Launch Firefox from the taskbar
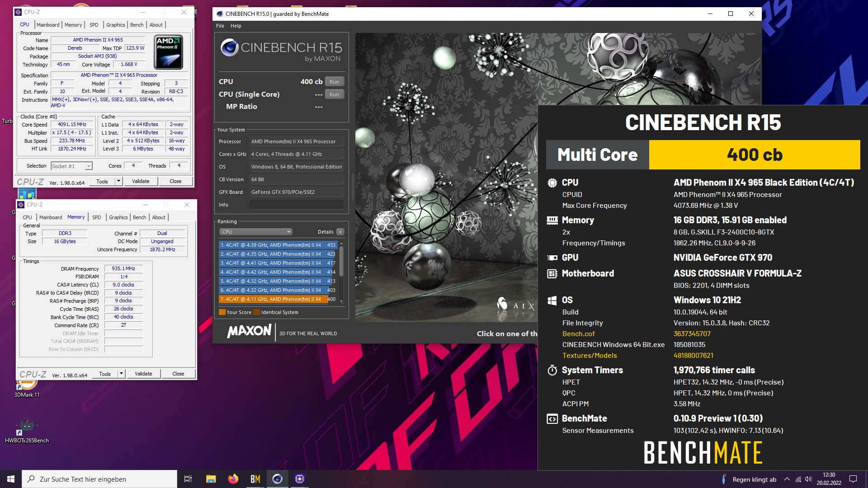The width and height of the screenshot is (868, 488). [x=233, y=479]
